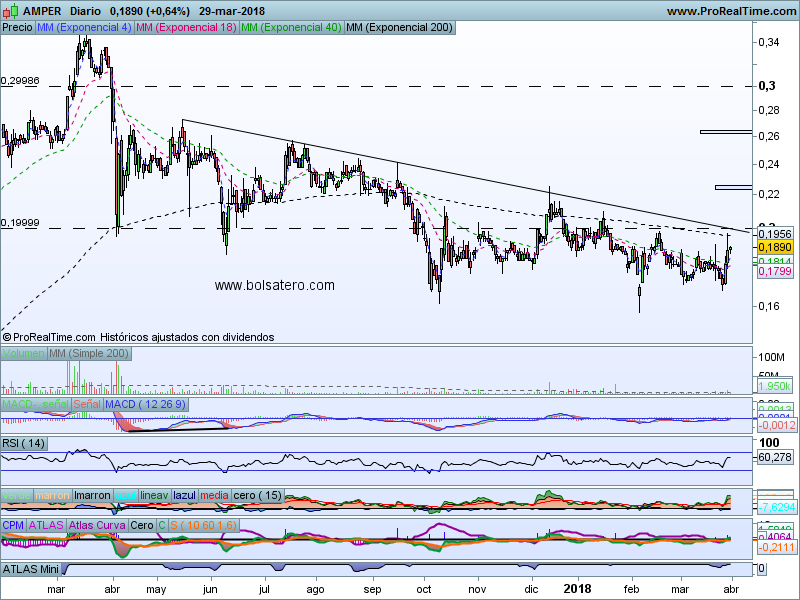Click the MM (Exponencial 200) label
This screenshot has height=600, width=800.
pyautogui.click(x=397, y=28)
